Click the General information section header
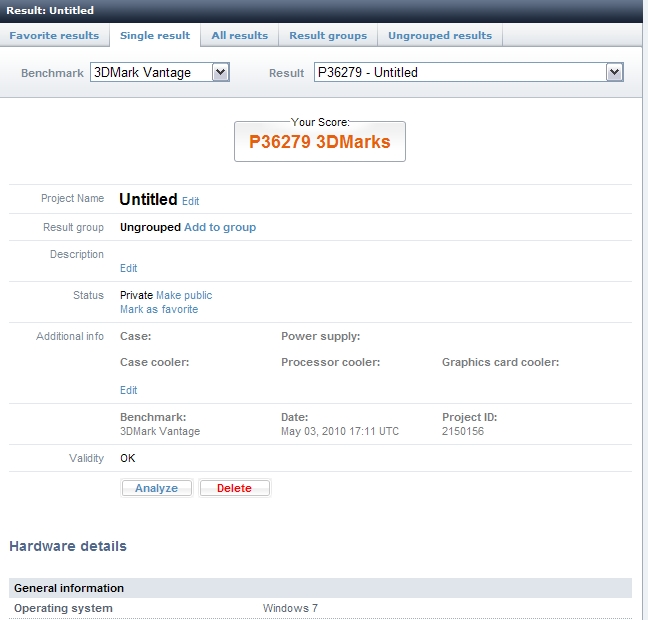648x620 pixels. [x=320, y=588]
